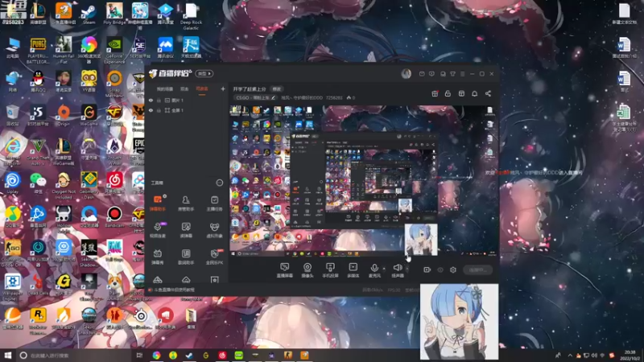The width and height of the screenshot is (644, 362).
Task: Add camera source 摄像头
Action: pyautogui.click(x=308, y=270)
